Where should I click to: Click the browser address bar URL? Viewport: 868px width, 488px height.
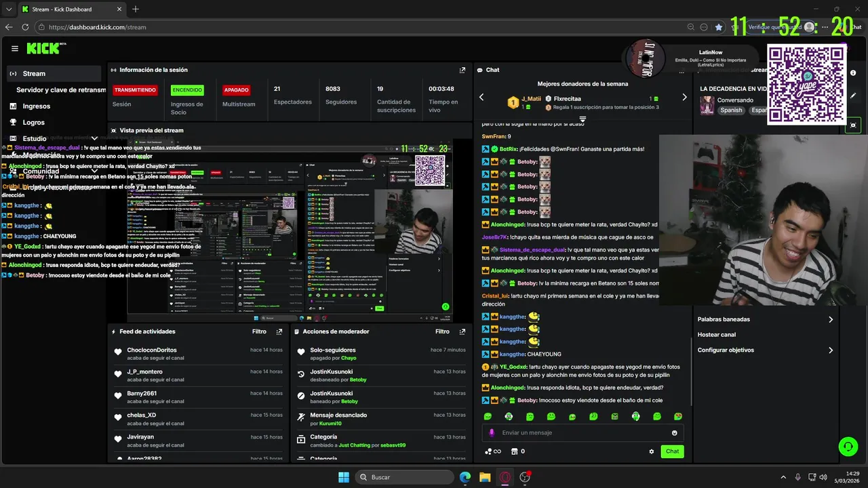(98, 27)
